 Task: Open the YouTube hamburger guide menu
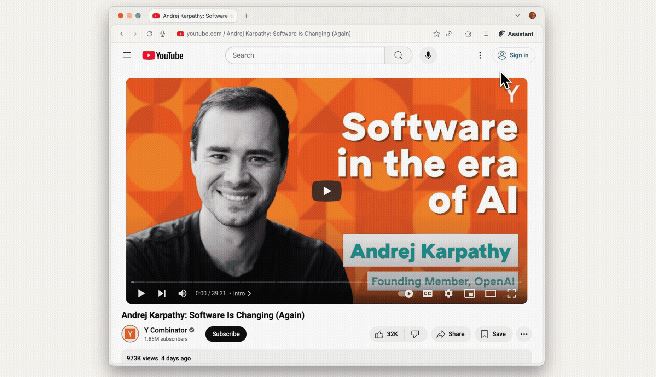point(127,55)
